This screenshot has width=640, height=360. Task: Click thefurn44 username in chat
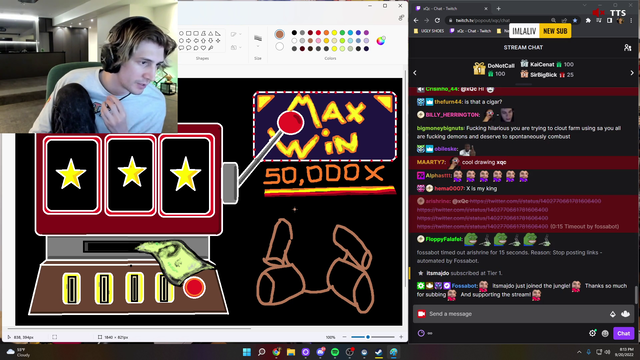(448, 102)
